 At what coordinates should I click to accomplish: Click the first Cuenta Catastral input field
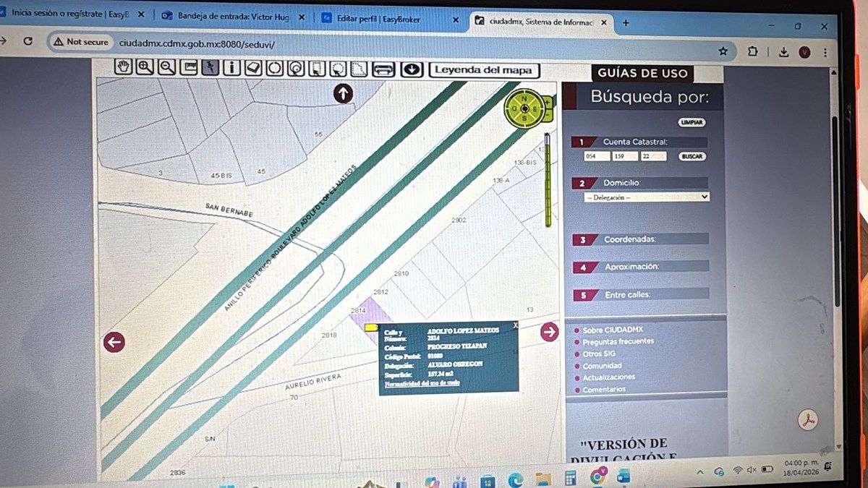tap(595, 156)
